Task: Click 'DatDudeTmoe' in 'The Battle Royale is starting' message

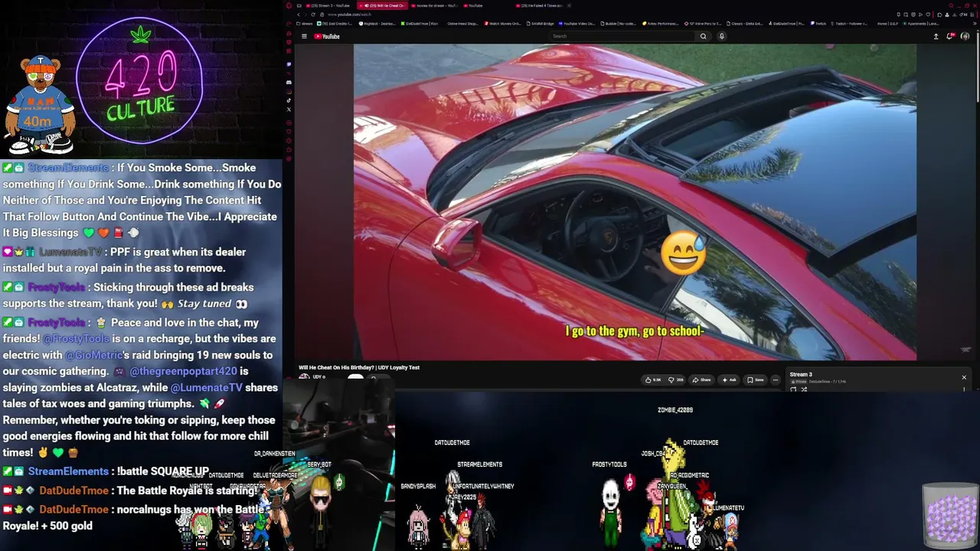Action: click(74, 491)
